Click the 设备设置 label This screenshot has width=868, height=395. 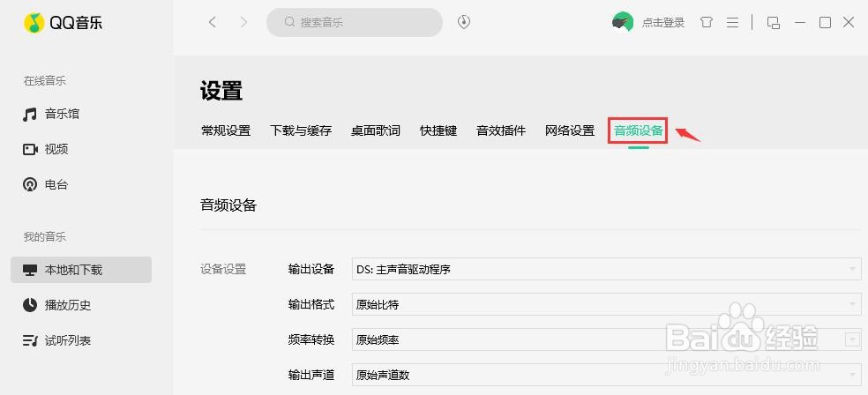click(x=223, y=270)
